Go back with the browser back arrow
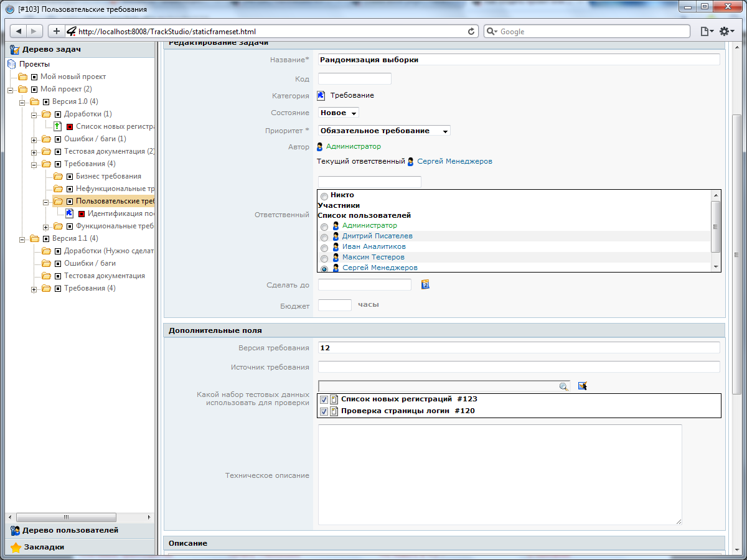 18,31
